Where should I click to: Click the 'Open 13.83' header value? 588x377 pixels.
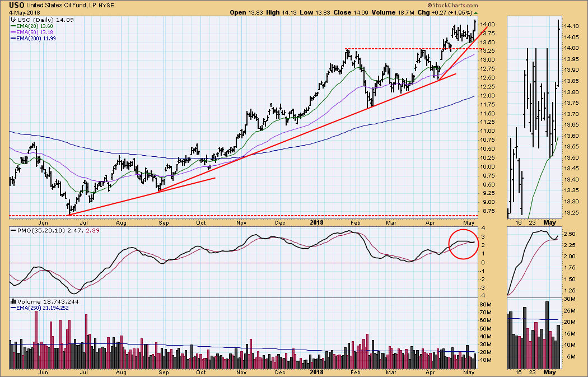[246, 12]
